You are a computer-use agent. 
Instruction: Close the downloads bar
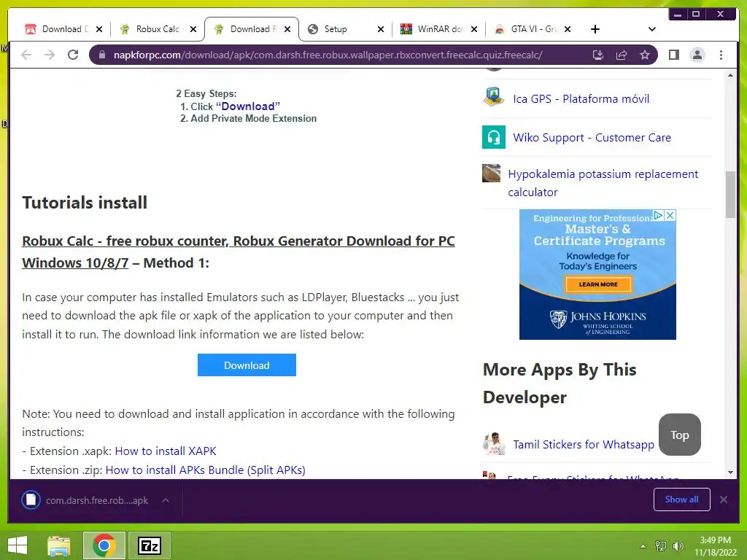click(x=723, y=499)
